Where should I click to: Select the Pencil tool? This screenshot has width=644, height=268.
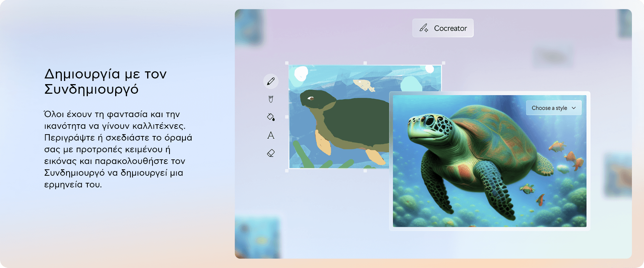pos(271,81)
